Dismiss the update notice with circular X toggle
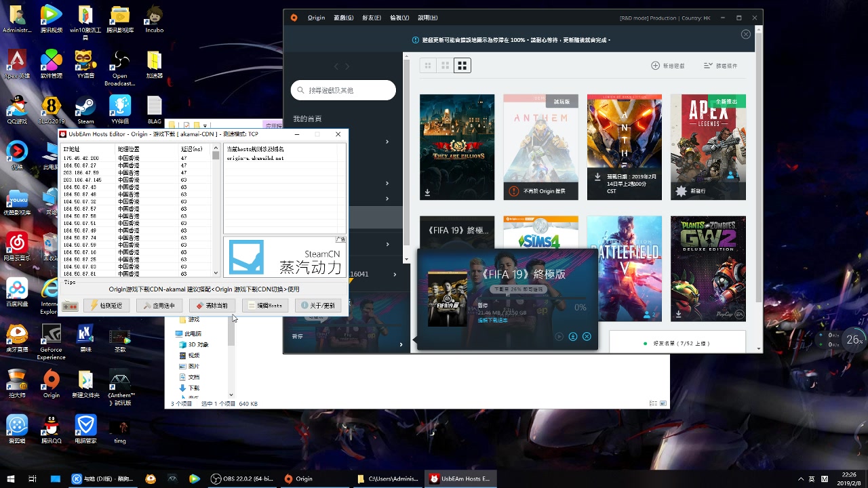 coord(745,33)
